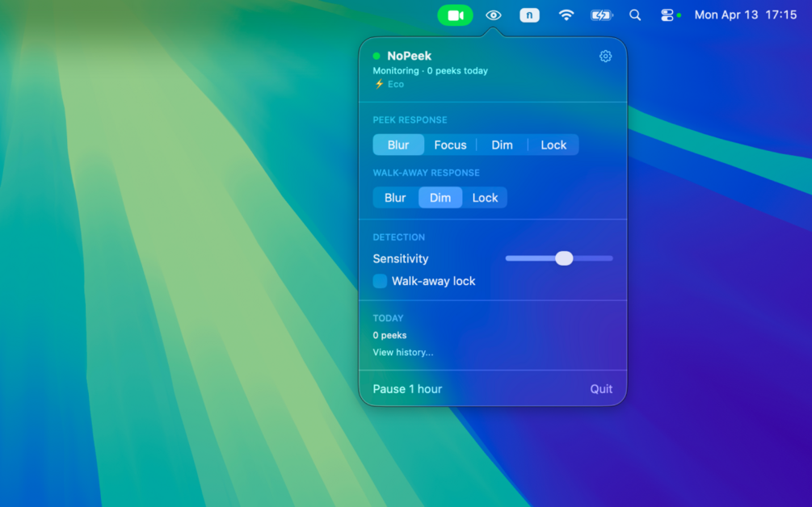
Task: Select Dim for Peek Response
Action: tap(502, 145)
